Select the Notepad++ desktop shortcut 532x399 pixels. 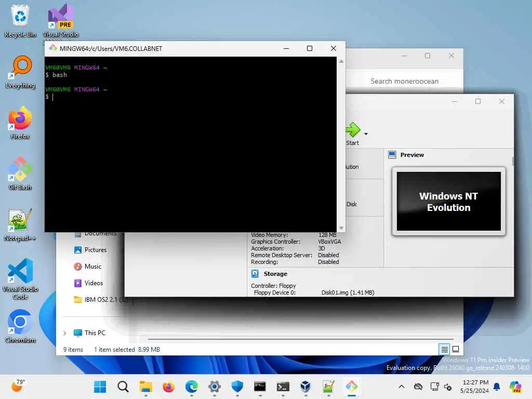20,224
